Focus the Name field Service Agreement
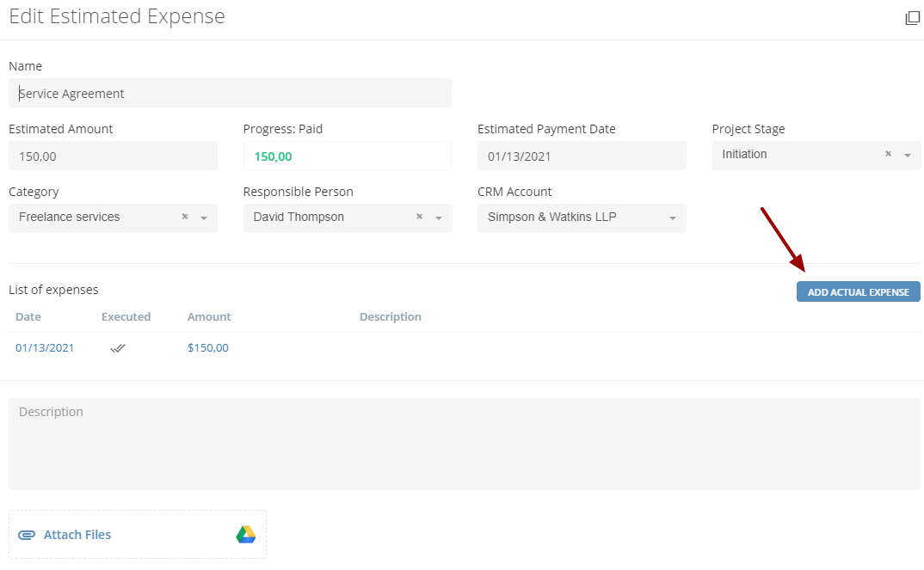 coord(230,93)
